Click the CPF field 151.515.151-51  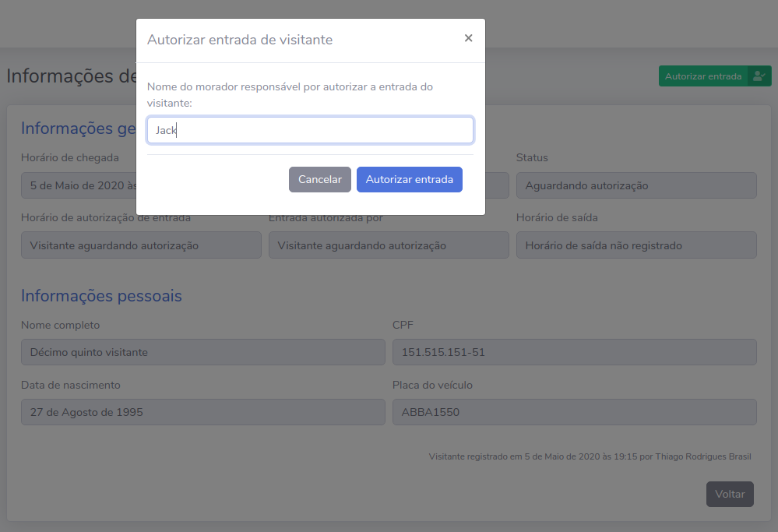pyautogui.click(x=575, y=352)
